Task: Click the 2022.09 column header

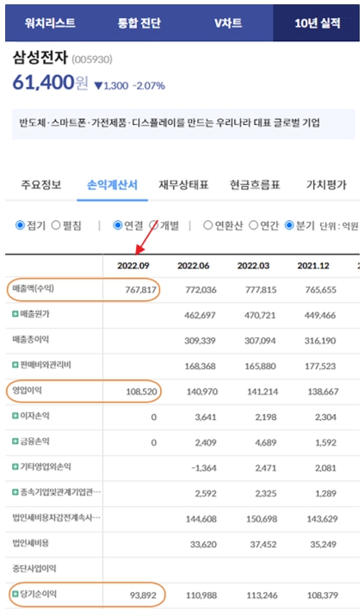Action: (x=133, y=266)
